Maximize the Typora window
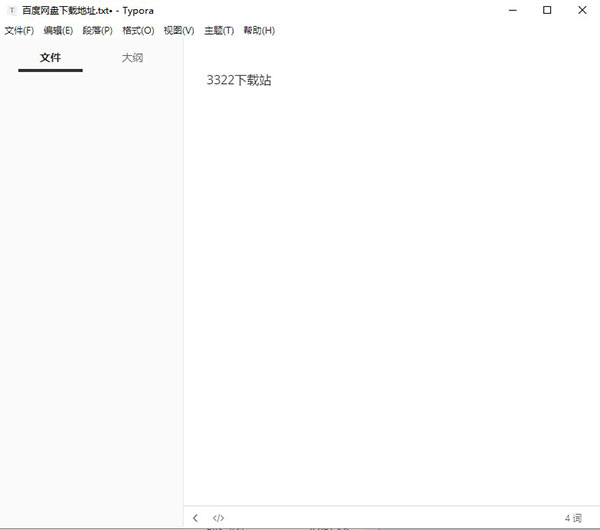The width and height of the screenshot is (600, 530). (547, 10)
